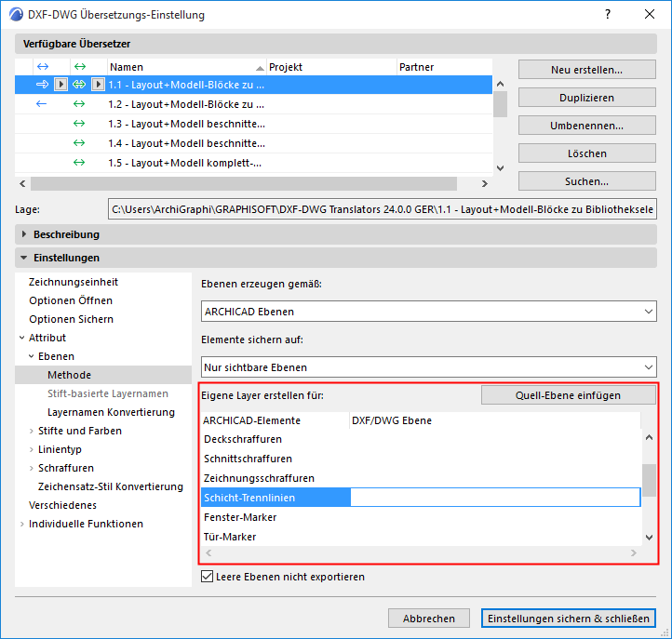Click the ARCHICAD logo in the title bar
The height and width of the screenshot is (639, 672).
pyautogui.click(x=16, y=15)
